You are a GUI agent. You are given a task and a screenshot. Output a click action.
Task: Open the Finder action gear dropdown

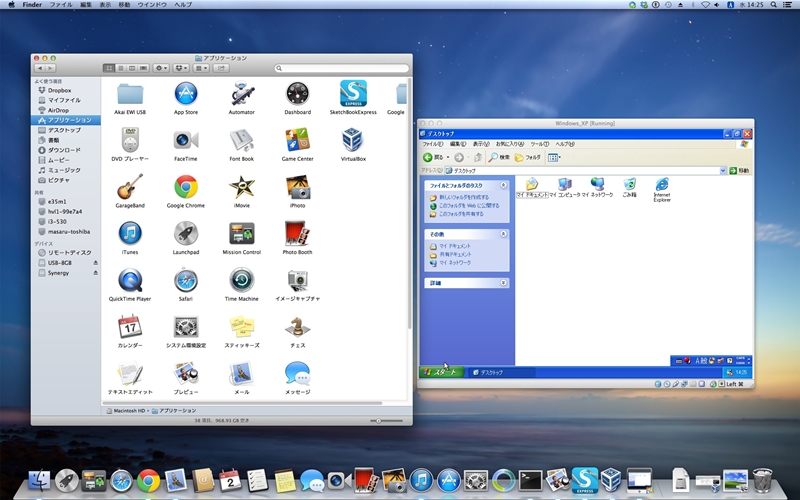point(161,68)
